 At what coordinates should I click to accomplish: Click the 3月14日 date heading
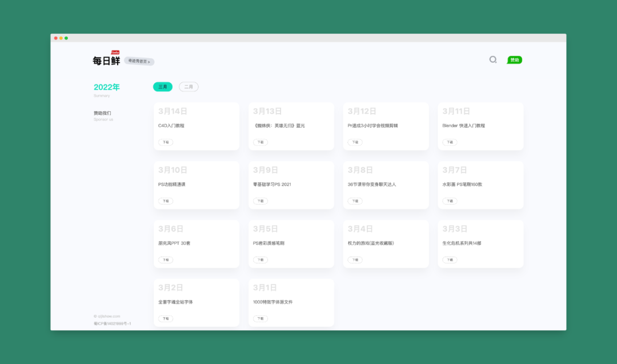[173, 111]
